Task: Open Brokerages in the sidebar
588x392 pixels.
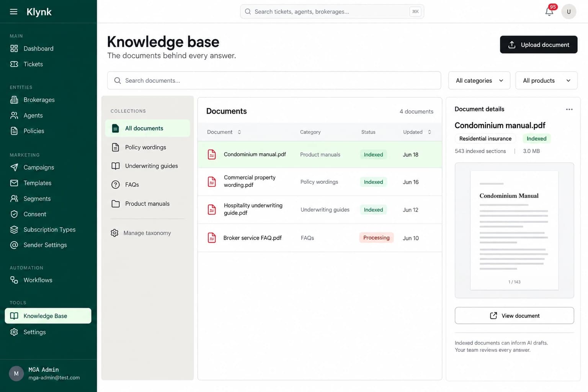Action: click(48, 100)
